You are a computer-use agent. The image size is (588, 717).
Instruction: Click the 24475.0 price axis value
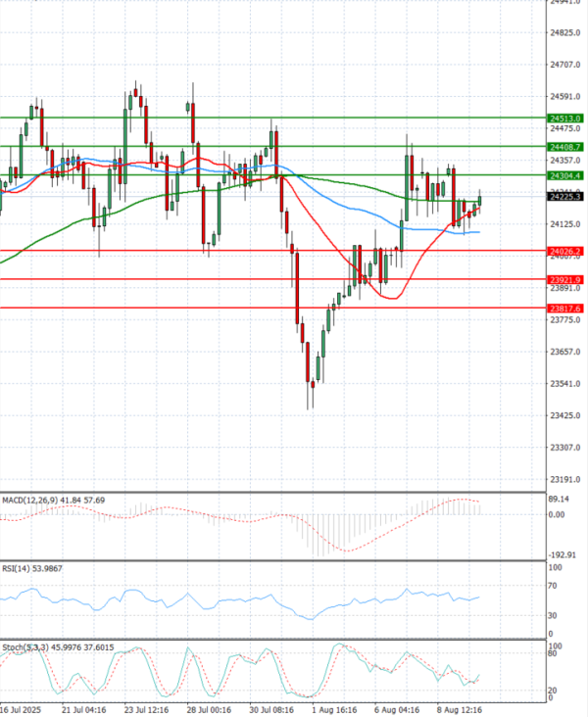(x=565, y=128)
